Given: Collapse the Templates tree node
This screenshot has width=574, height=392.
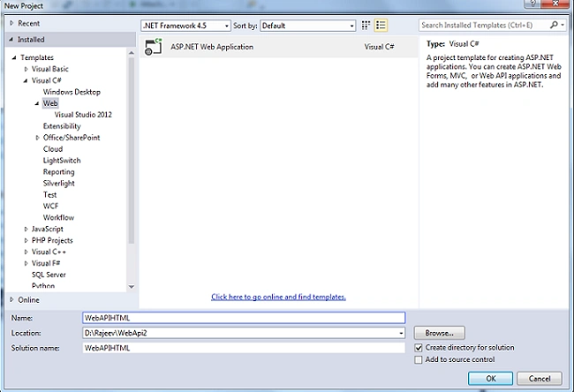Looking at the screenshot, I should (14, 57).
